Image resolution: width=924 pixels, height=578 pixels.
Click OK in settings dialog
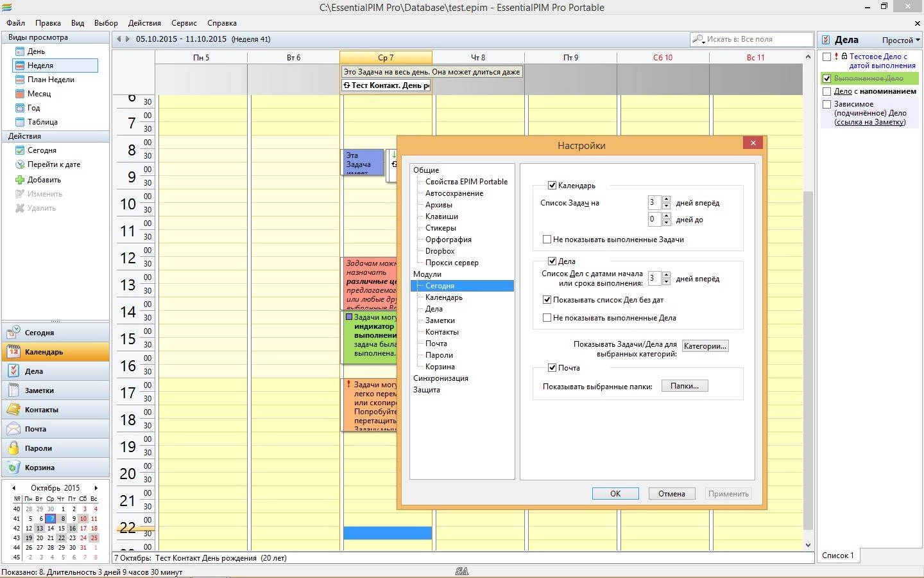(615, 494)
